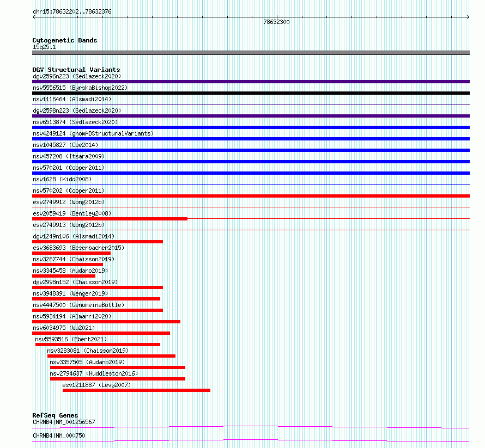Click the red bar for nsv5593516
Screen dimensions: 485x448
coord(98,345)
